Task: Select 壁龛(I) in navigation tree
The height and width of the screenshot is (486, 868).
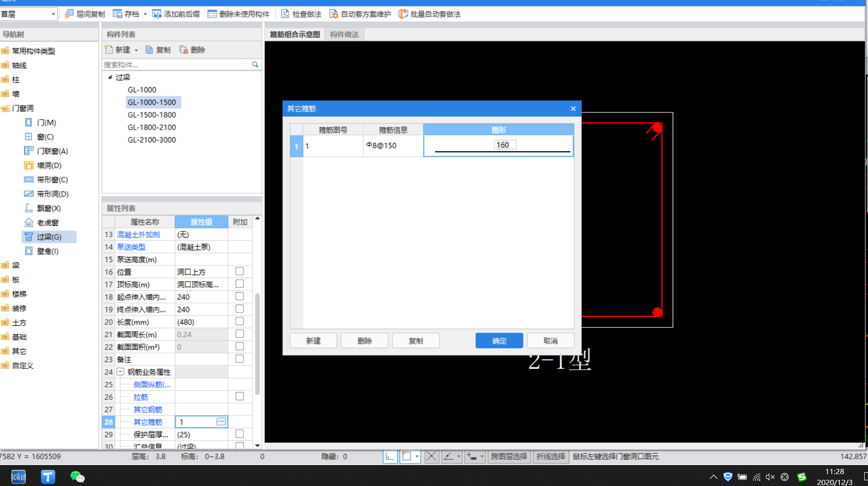Action: click(x=48, y=251)
